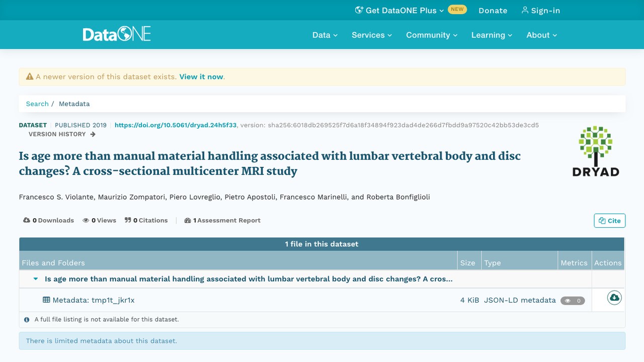The image size is (644, 362).
Task: Click the DataONE logo
Action: [x=117, y=35]
